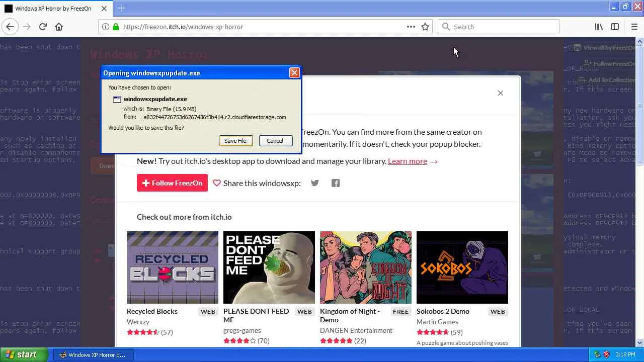Image resolution: width=644 pixels, height=362 pixels.
Task: Click the red Follow FreezOn button
Action: (172, 183)
